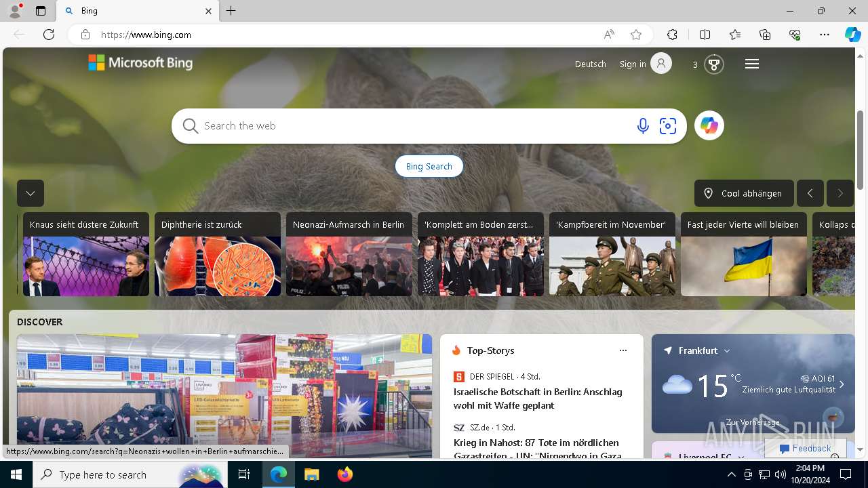The image size is (868, 488).
Task: Show next background image arrow
Action: pos(840,193)
